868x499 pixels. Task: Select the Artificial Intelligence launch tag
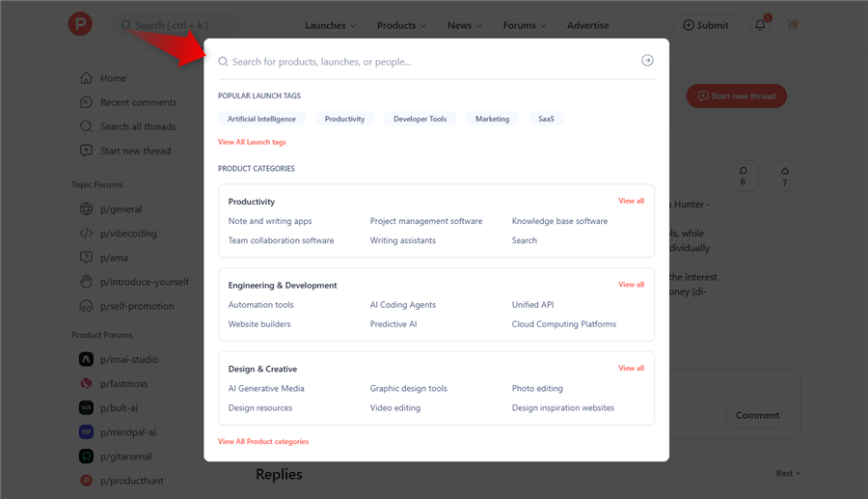261,119
